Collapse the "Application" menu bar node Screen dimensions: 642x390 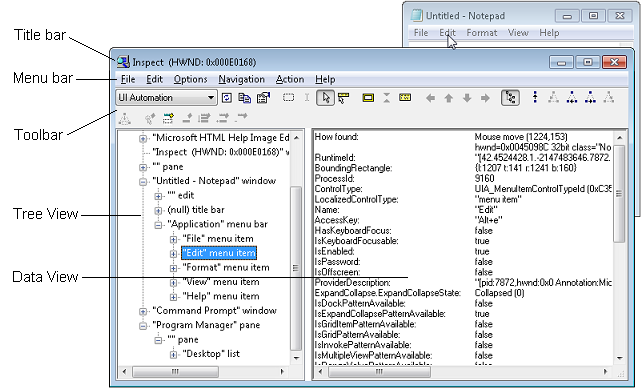158,225
